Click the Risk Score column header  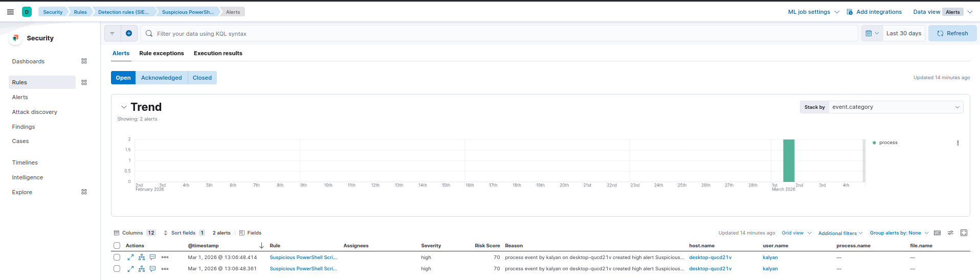487,246
